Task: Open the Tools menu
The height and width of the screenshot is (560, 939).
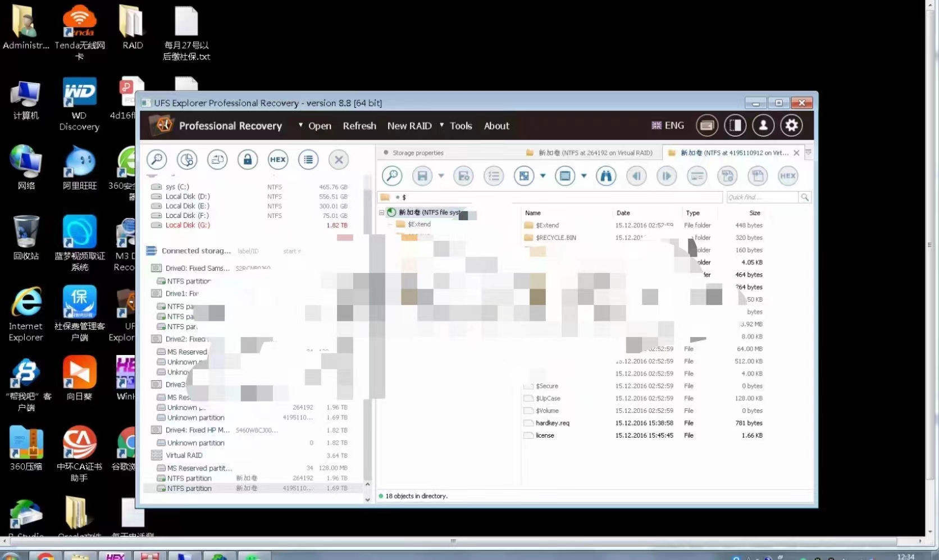Action: 456,126
